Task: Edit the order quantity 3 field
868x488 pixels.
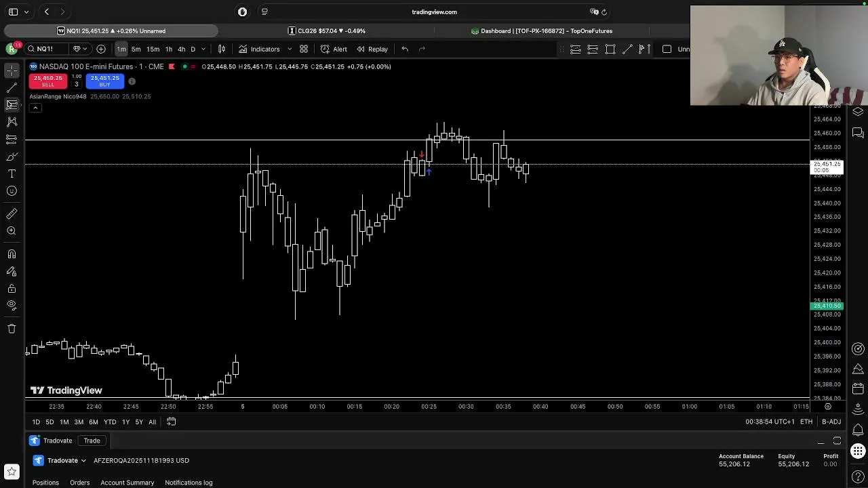Action: tap(77, 84)
